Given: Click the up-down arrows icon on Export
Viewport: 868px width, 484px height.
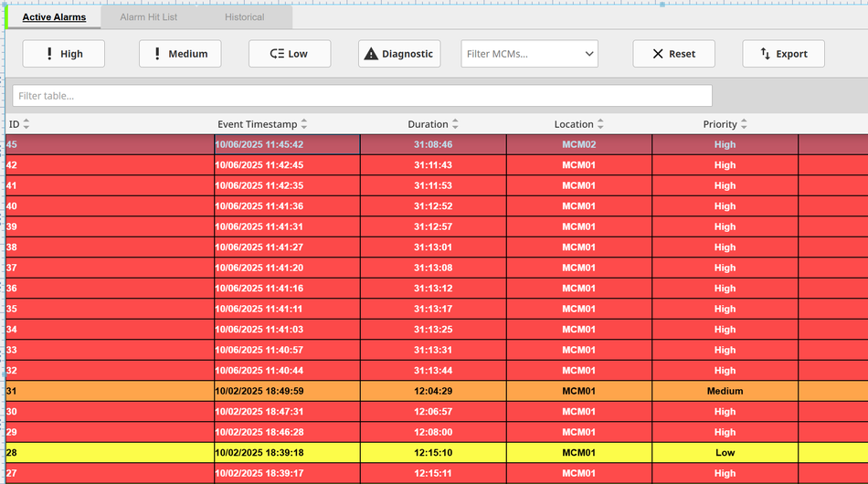Looking at the screenshot, I should [x=766, y=54].
